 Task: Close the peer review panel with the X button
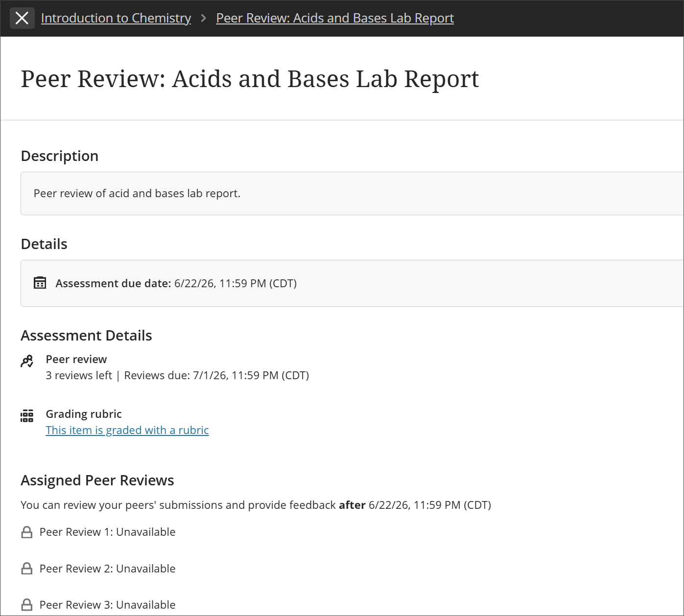coord(22,18)
